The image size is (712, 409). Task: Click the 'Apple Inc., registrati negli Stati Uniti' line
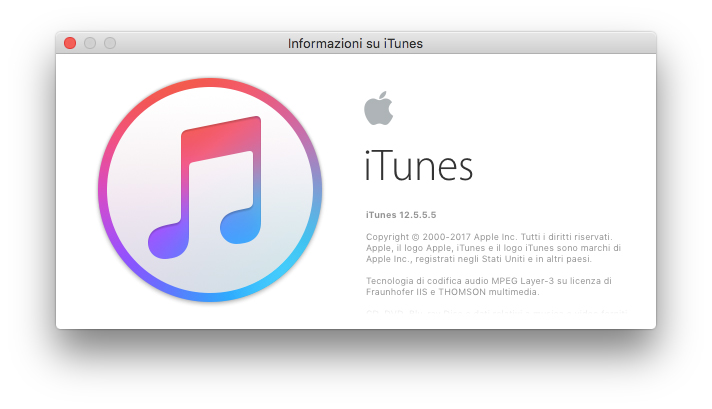(x=479, y=259)
